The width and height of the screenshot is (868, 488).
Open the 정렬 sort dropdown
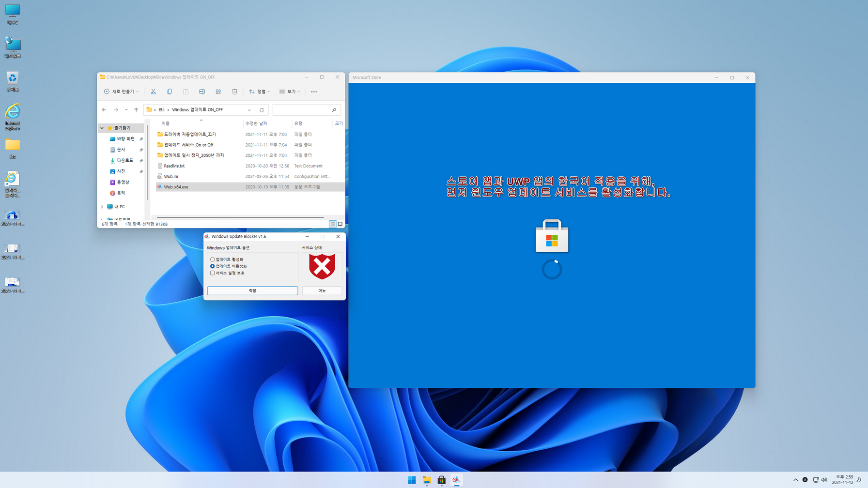click(x=259, y=91)
